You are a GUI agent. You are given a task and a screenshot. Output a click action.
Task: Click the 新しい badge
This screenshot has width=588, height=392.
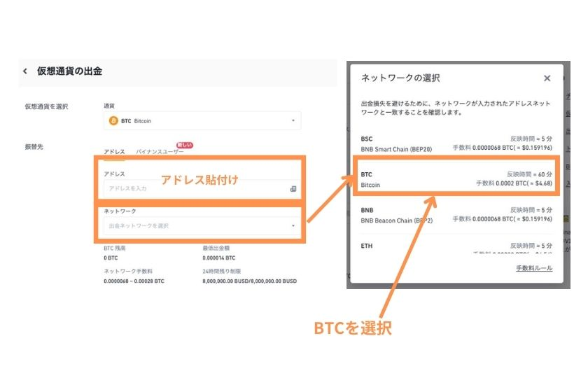point(185,145)
